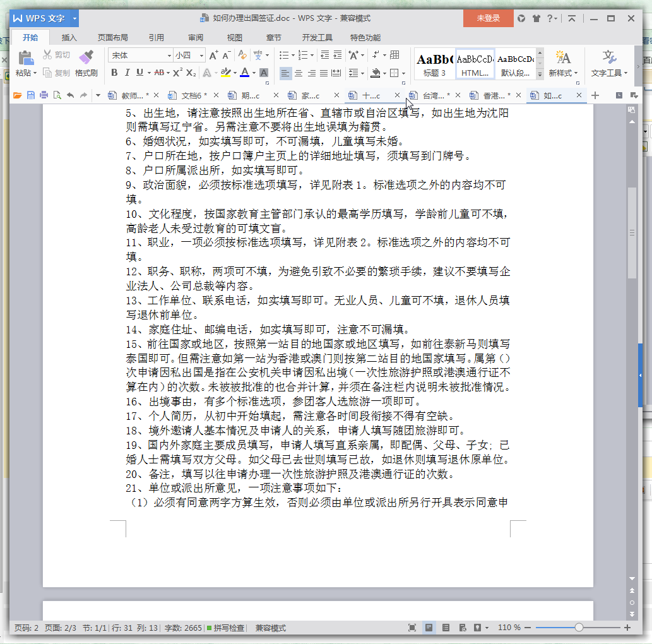Apply the 默认段落 style

point(515,64)
